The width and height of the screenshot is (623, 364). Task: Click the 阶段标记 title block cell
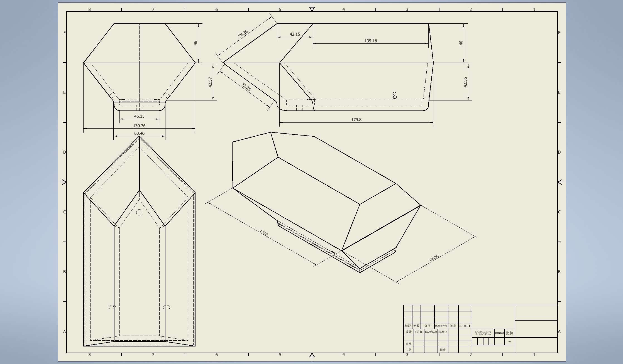pos(483,333)
